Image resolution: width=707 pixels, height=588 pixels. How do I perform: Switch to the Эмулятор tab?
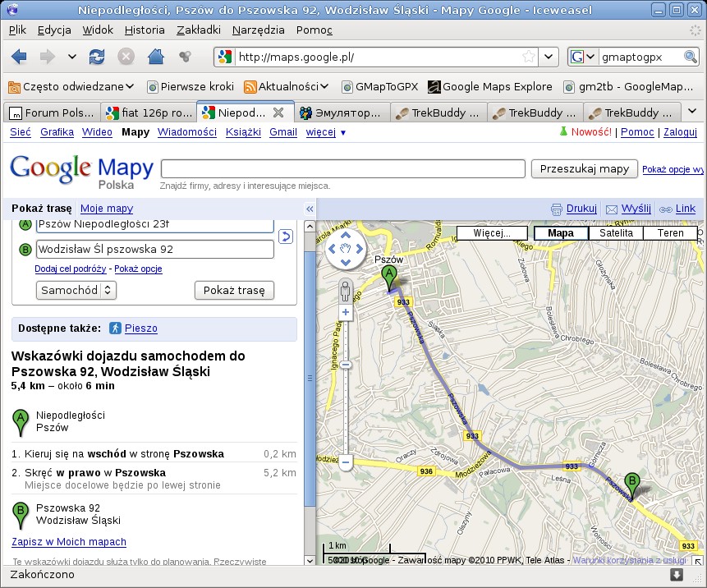341,113
